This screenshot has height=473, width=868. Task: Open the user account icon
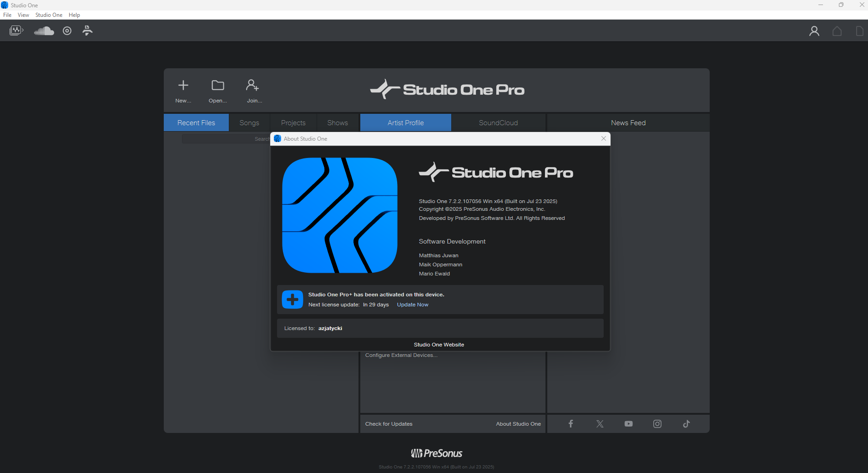814,31
